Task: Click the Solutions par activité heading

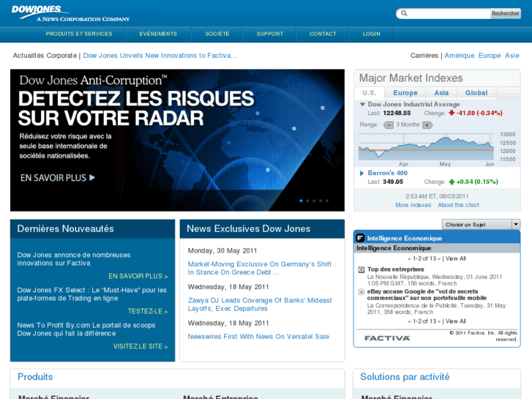Action: (405, 377)
